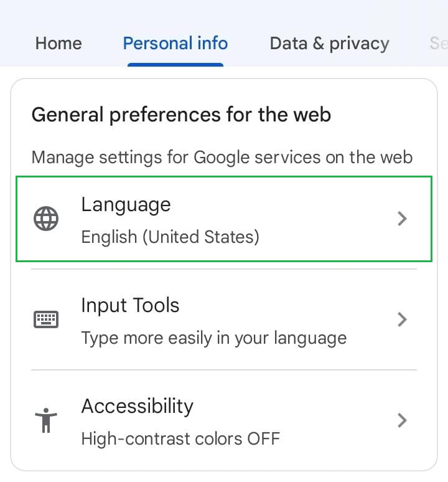Click the chevron arrow on Accessibility row
The width and height of the screenshot is (448, 482).
pos(403,420)
